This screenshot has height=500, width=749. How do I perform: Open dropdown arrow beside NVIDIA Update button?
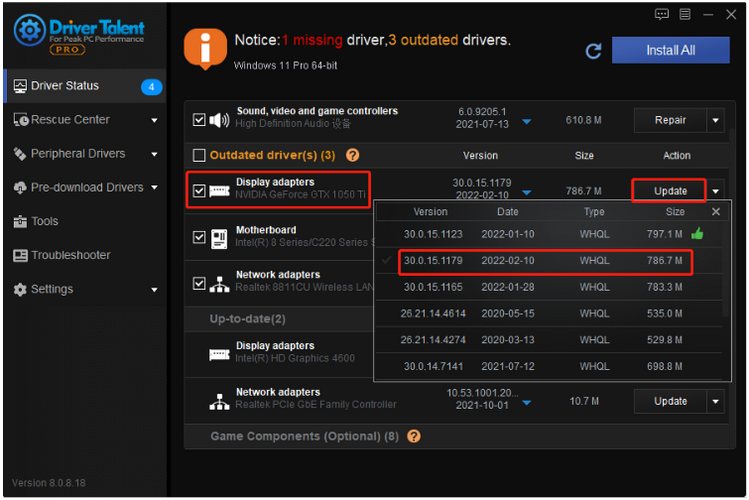coord(716,191)
